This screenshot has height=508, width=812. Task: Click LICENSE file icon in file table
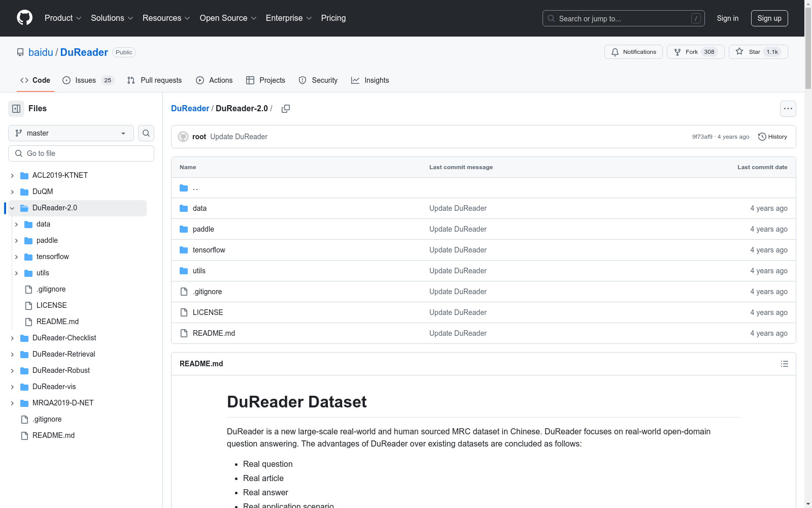[x=184, y=312]
